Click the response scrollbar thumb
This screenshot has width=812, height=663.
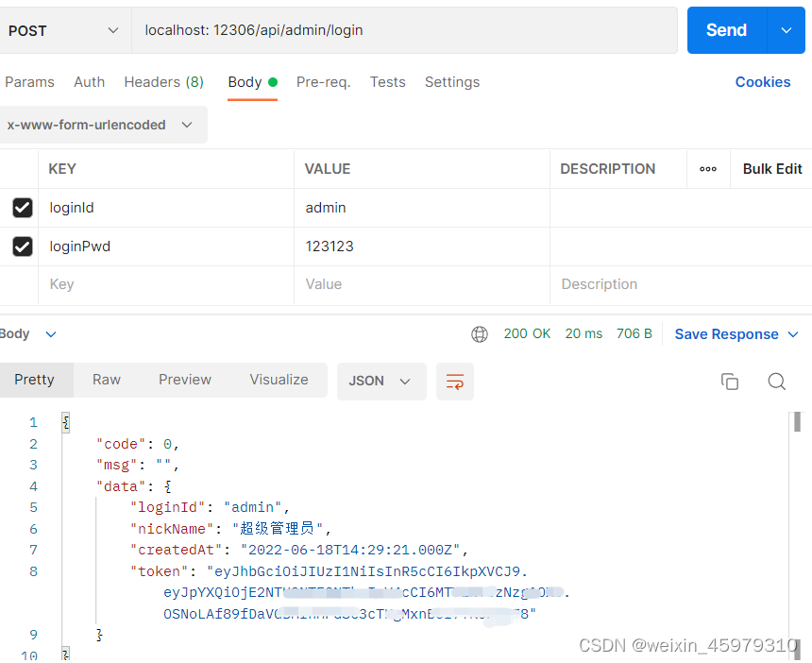pyautogui.click(x=798, y=421)
